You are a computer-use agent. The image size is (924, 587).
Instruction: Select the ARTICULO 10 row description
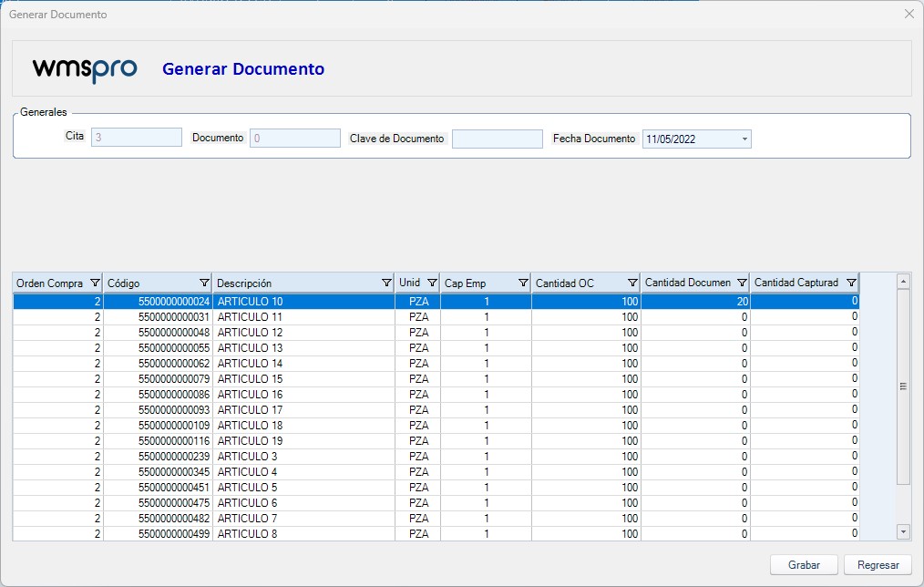[x=250, y=301]
